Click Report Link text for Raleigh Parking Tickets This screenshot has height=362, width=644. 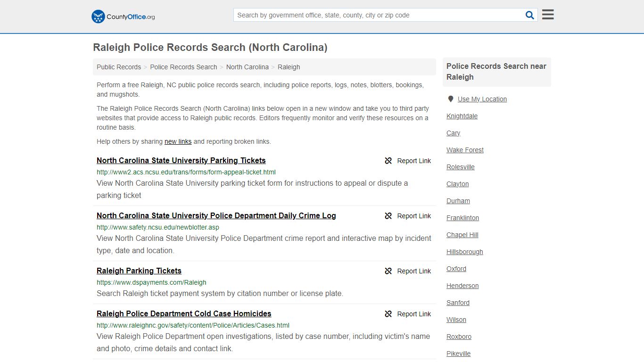tap(414, 271)
